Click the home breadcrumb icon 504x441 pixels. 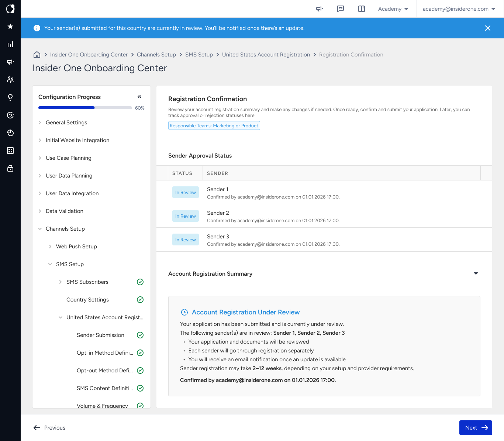pyautogui.click(x=37, y=55)
